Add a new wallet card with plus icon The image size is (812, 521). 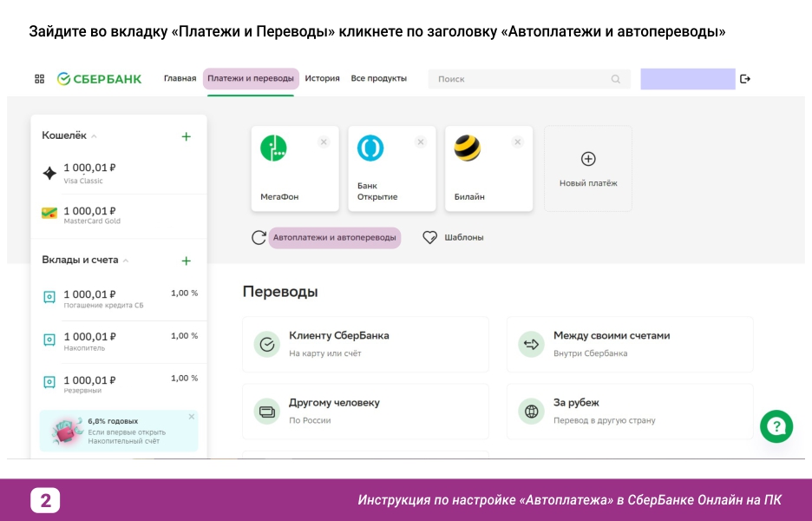pyautogui.click(x=187, y=136)
